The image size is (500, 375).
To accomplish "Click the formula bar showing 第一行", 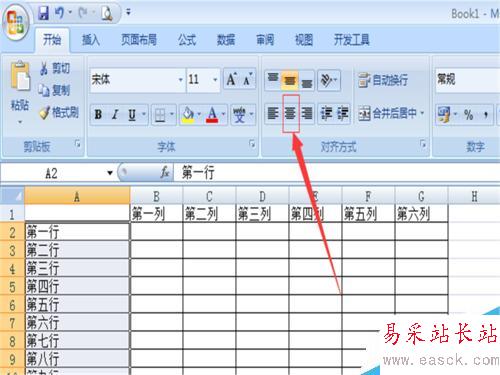I will pyautogui.click(x=337, y=173).
